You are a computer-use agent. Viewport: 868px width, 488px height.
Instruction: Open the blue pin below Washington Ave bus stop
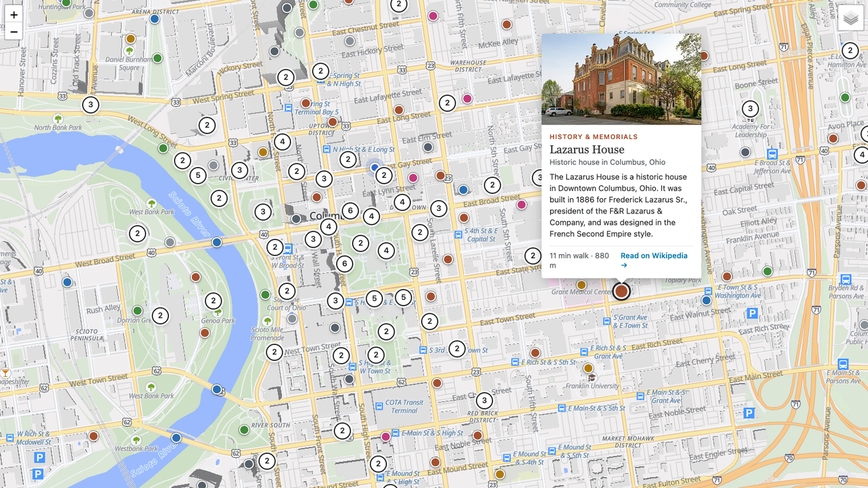707,301
